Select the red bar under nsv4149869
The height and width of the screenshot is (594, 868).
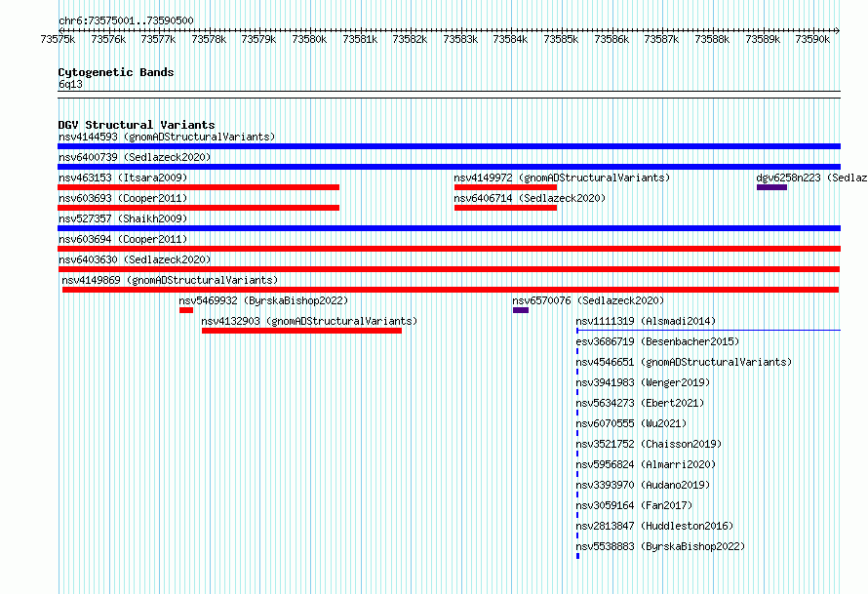click(451, 290)
